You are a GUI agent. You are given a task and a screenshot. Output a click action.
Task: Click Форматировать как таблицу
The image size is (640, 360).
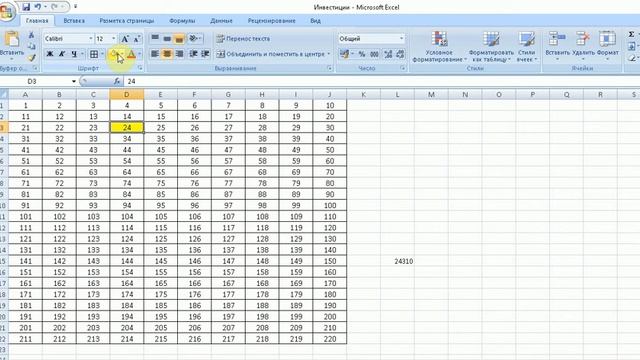[x=491, y=47]
